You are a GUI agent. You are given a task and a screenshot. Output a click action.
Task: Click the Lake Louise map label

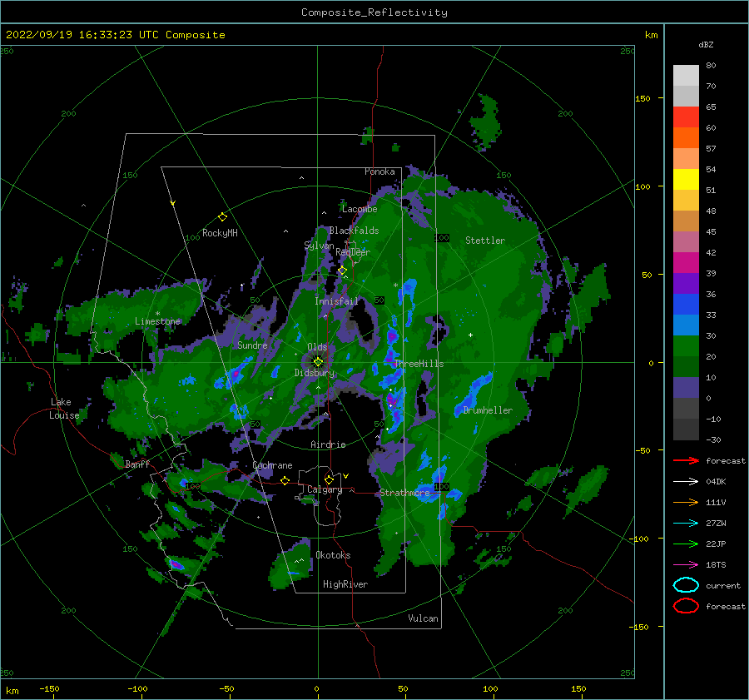[64, 409]
